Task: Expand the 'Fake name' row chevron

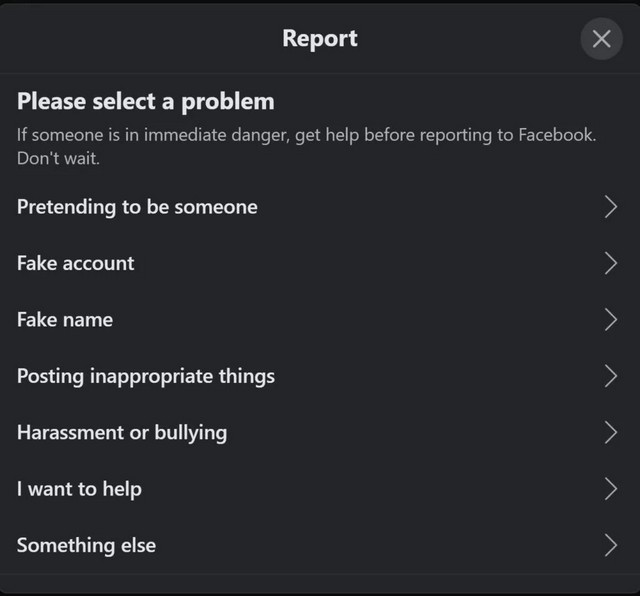Action: click(x=611, y=320)
